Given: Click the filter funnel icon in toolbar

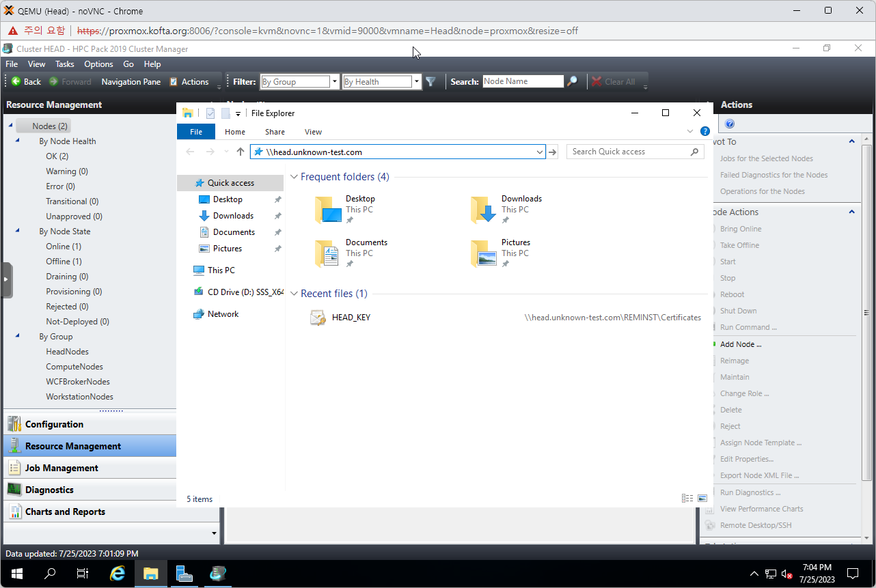Looking at the screenshot, I should coord(430,82).
